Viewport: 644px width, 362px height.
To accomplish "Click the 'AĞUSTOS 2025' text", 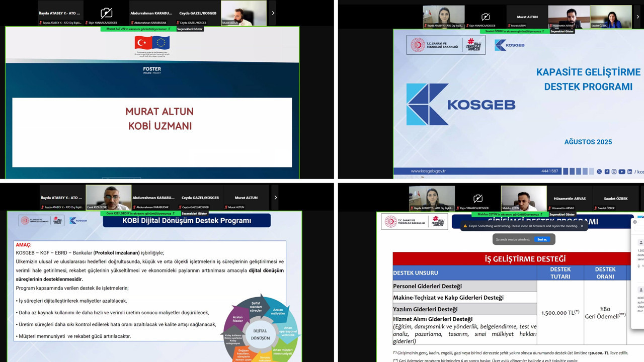I will click(x=588, y=142).
